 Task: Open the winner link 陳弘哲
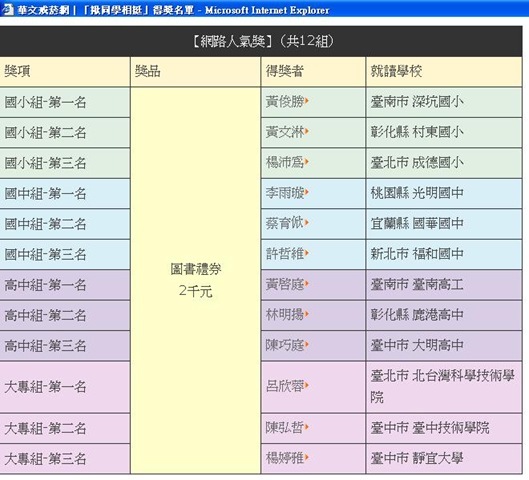pyautogui.click(x=285, y=427)
